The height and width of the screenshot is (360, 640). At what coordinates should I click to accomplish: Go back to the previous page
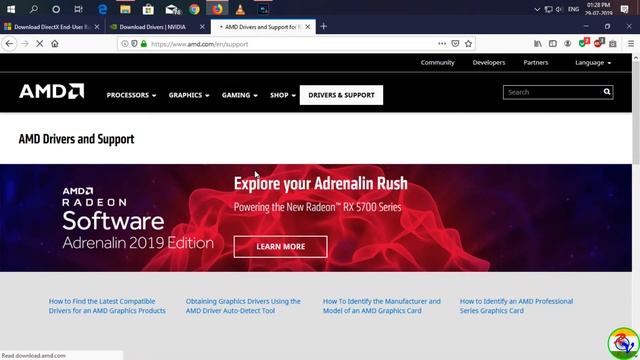click(9, 44)
